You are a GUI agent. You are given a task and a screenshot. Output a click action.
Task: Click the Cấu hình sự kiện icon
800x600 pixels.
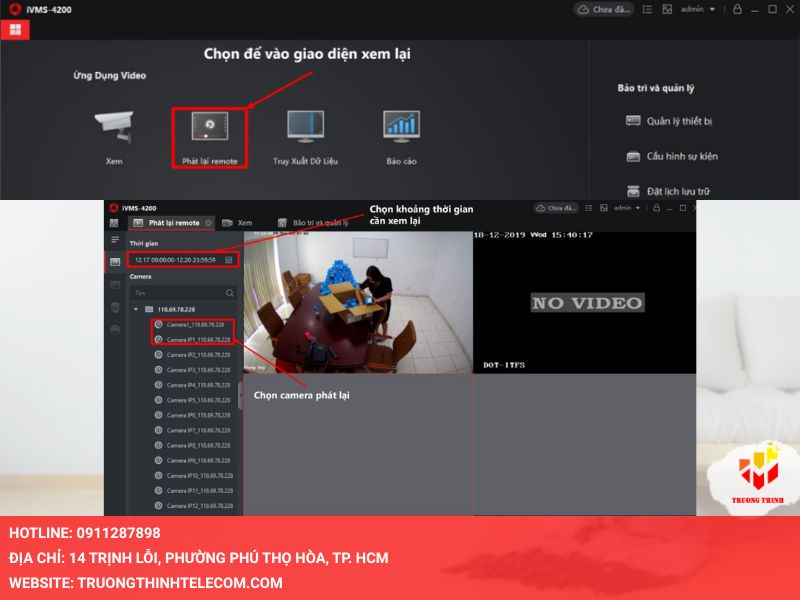pos(633,156)
